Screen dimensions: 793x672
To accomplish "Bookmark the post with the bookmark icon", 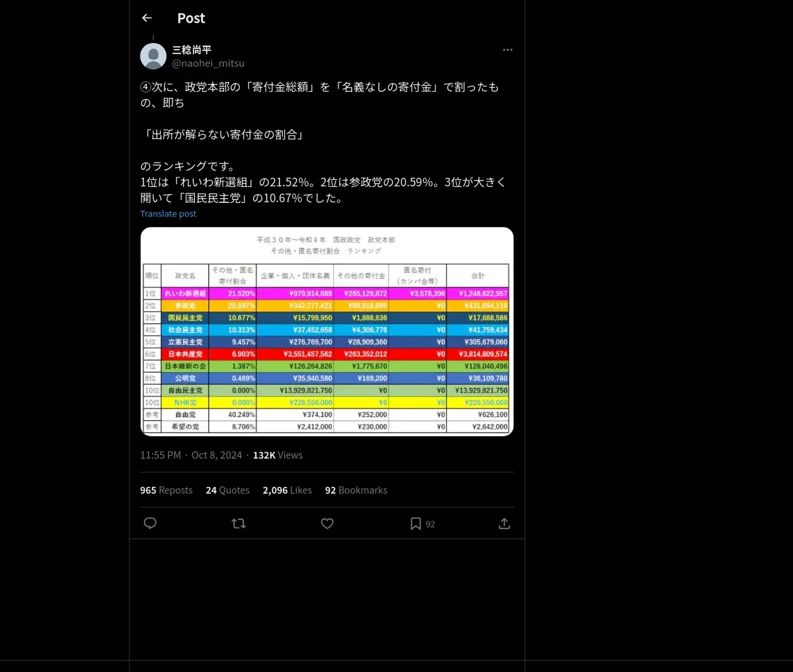I will (416, 523).
